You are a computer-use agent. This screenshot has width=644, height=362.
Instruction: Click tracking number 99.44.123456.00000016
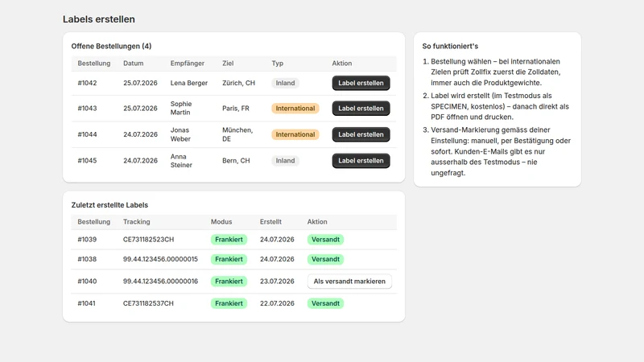[x=160, y=282]
